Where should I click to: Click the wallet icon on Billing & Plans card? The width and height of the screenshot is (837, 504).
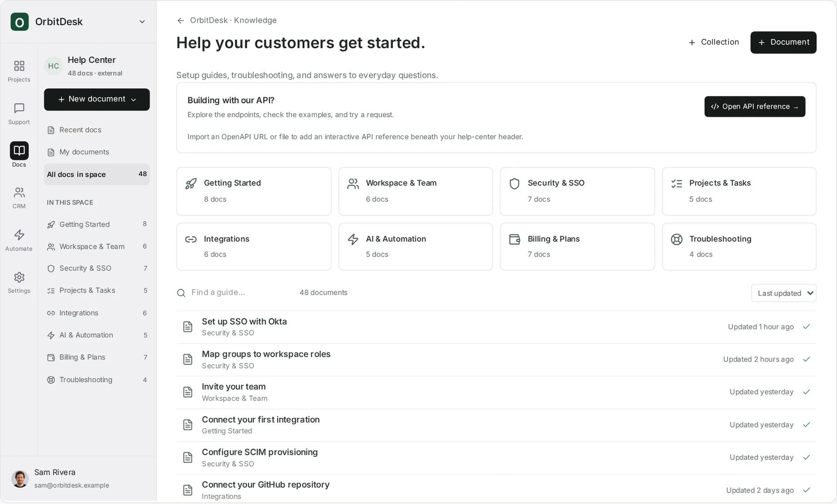click(x=515, y=239)
